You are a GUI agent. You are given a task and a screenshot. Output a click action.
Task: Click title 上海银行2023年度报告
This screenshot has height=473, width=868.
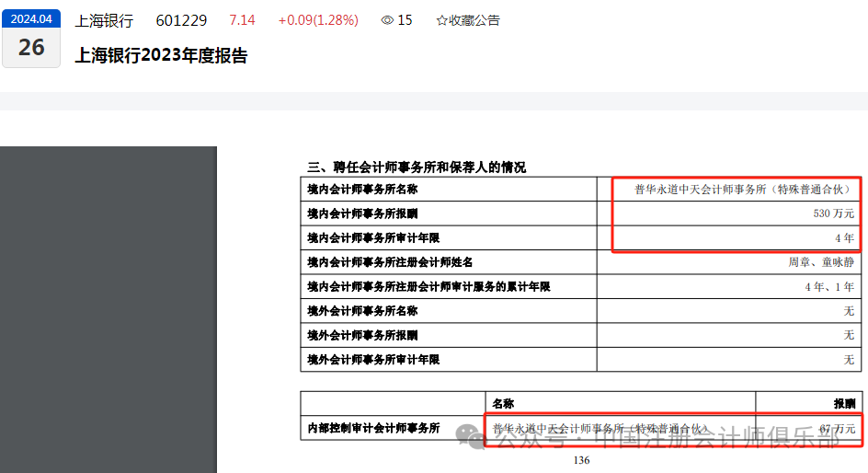pos(161,55)
